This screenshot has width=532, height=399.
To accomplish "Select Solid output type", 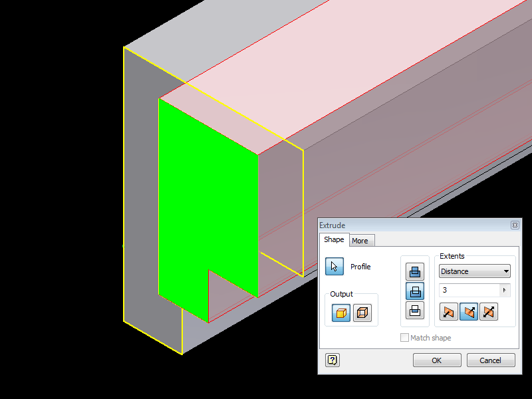I will click(341, 313).
